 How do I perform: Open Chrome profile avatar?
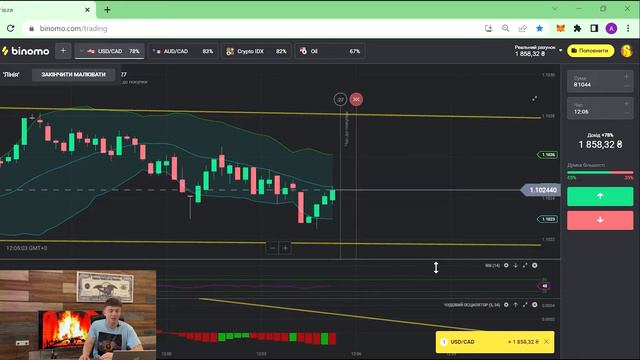pyautogui.click(x=611, y=28)
